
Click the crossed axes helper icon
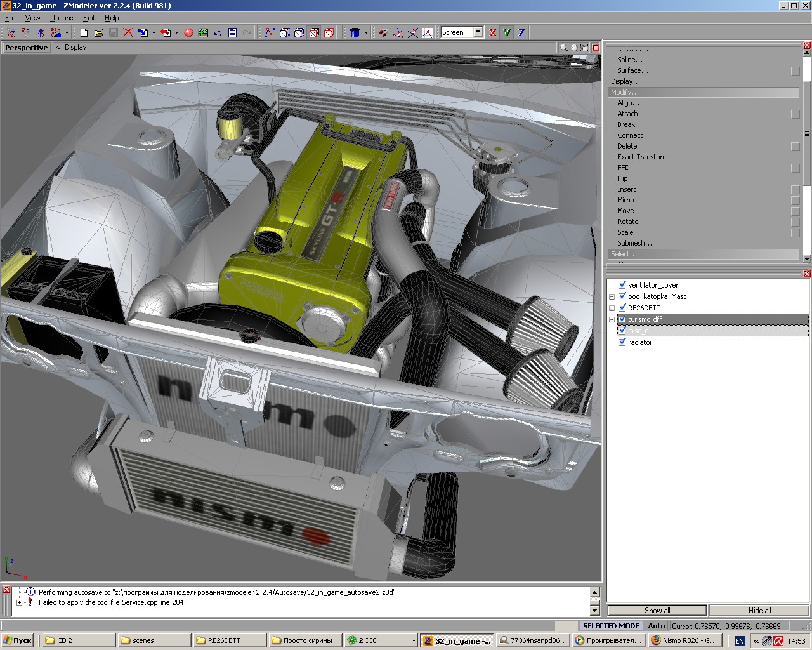click(413, 32)
